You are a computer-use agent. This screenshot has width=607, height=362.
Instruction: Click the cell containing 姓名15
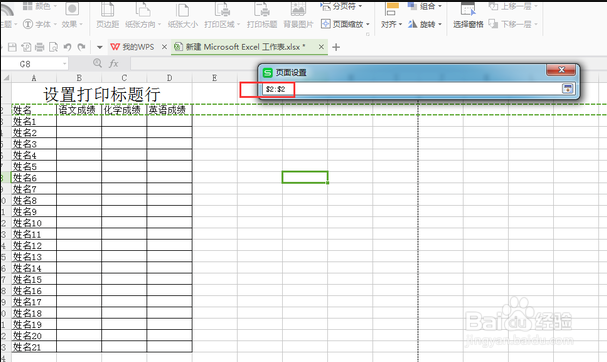34,280
